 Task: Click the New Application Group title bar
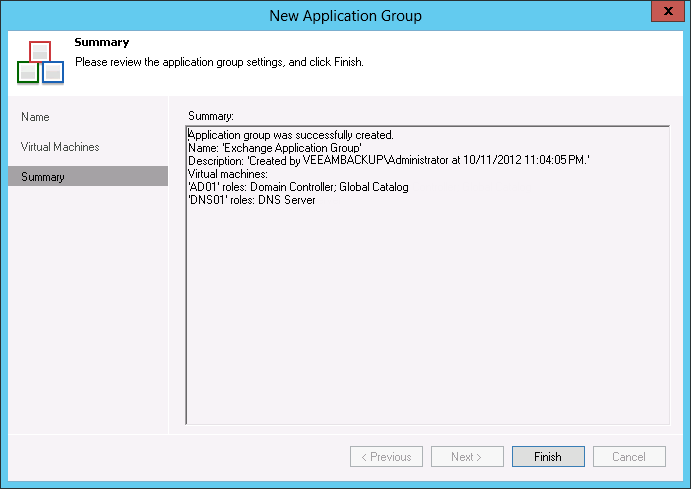(345, 15)
